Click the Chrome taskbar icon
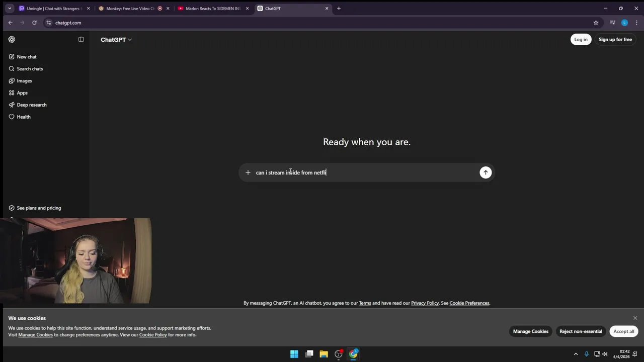 click(353, 354)
